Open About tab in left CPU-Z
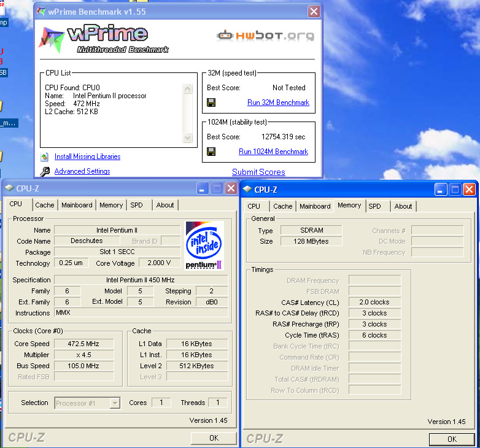The height and width of the screenshot is (448, 480). coord(165,205)
